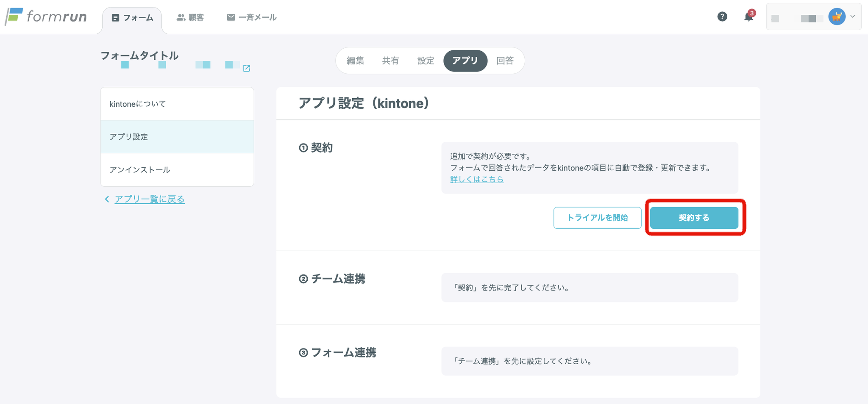
Task: Switch to the 一斉メール top tab
Action: [252, 17]
